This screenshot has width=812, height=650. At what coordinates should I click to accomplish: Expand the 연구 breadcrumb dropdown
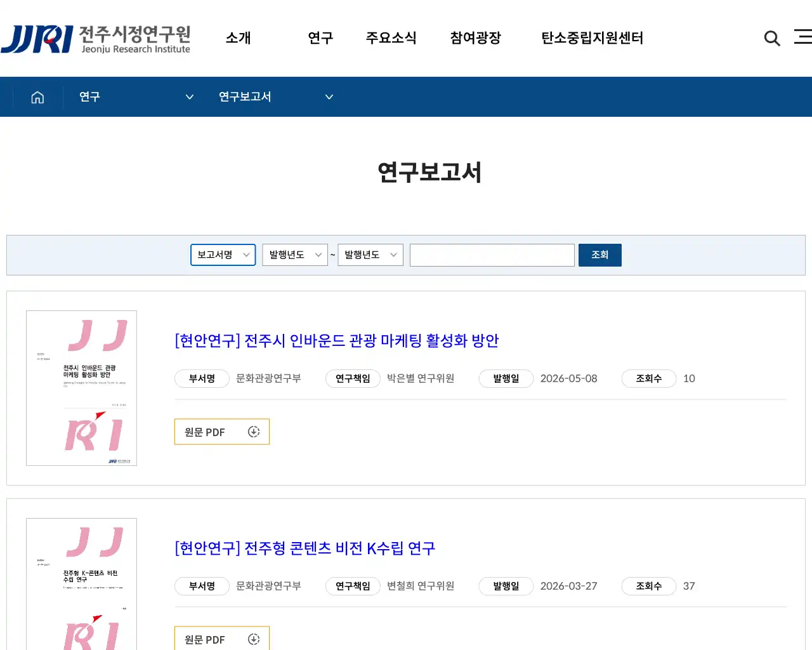(x=136, y=97)
